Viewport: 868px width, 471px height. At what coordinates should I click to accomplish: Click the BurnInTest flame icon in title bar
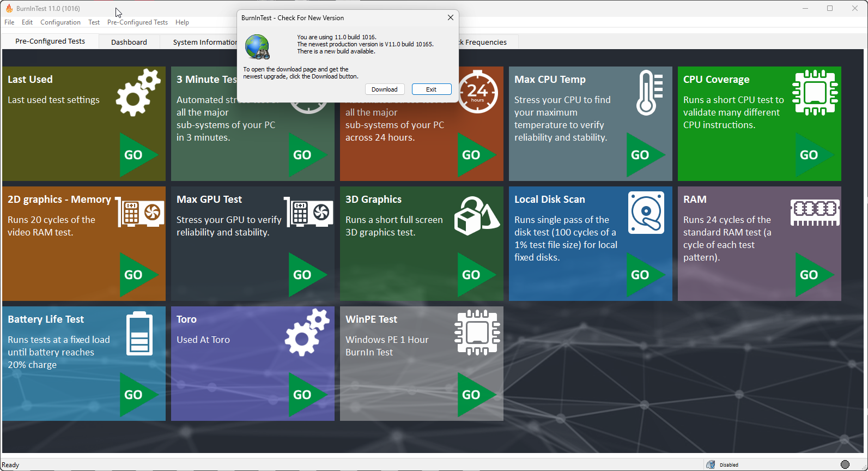pyautogui.click(x=9, y=8)
